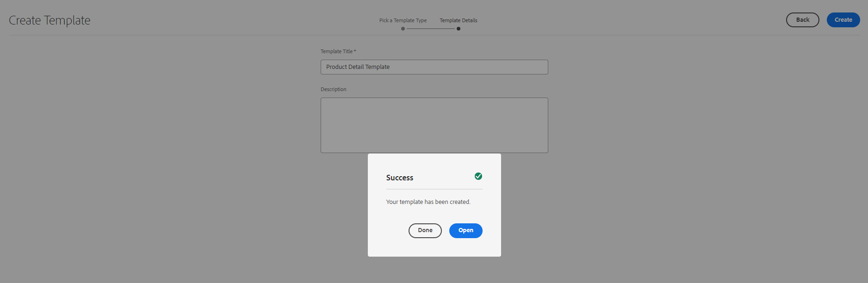Click the 'Product Detail Template' text in title field
Viewport: 868px width, 283px height.
(358, 67)
